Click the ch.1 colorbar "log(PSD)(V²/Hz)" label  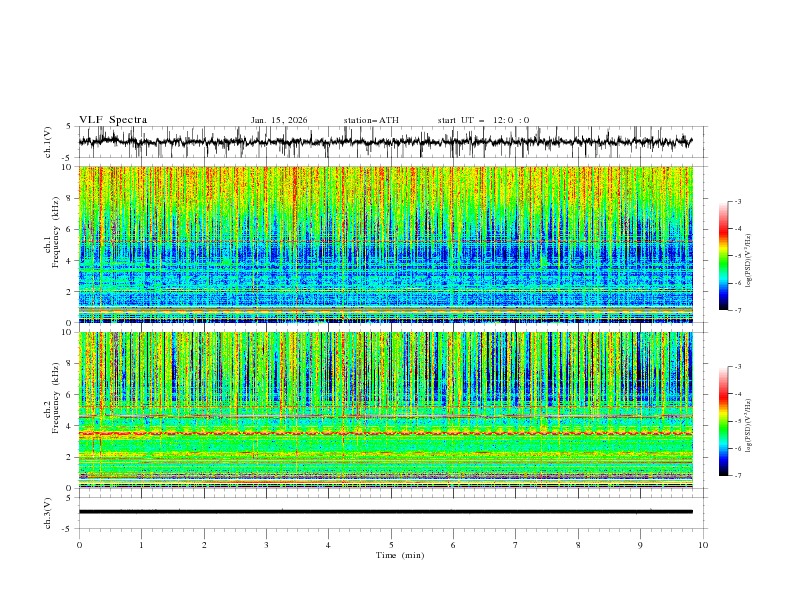pyautogui.click(x=748, y=261)
